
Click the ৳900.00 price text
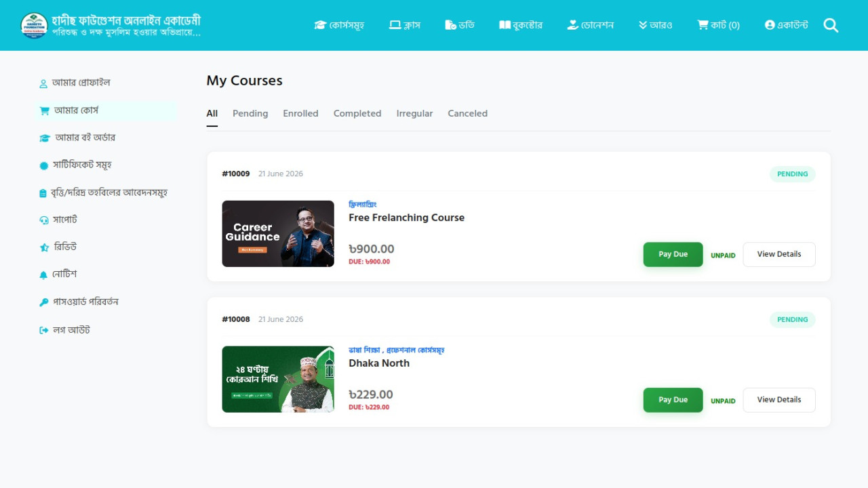click(371, 249)
